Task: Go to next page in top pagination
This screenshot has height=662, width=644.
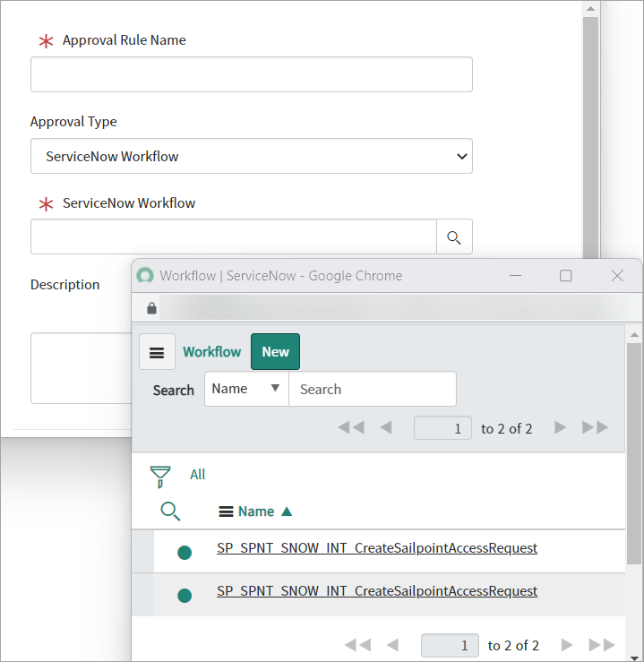Action: (x=560, y=427)
